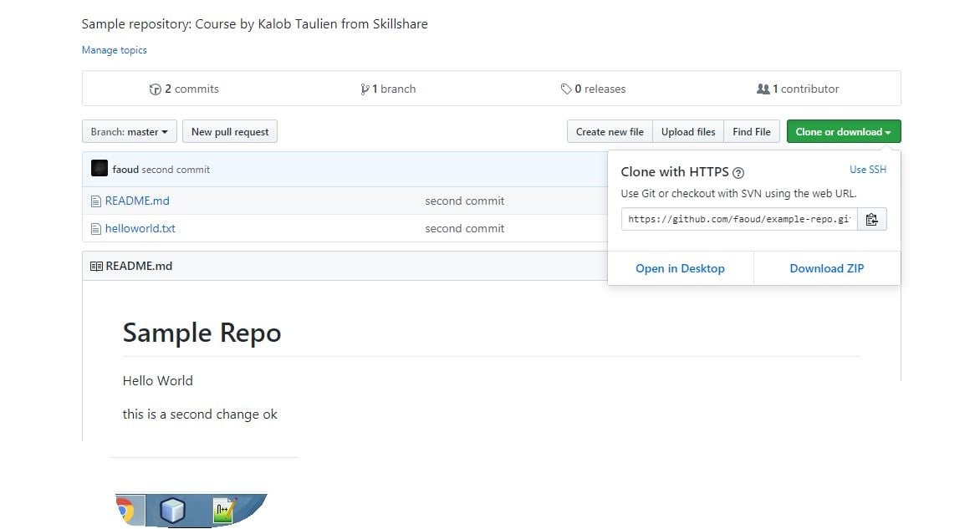Open the Branch: master dropdown
Image resolution: width=980 pixels, height=529 pixels.
coord(130,132)
